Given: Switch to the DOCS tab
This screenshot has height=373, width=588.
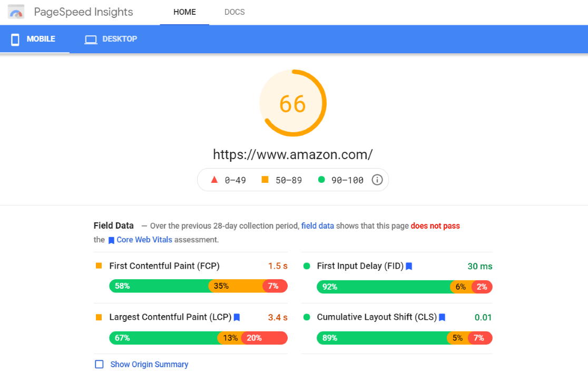Looking at the screenshot, I should click(234, 12).
